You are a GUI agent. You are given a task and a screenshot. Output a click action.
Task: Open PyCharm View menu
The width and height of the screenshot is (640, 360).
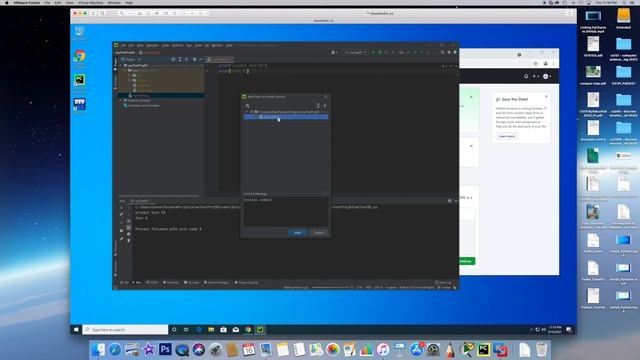point(140,45)
